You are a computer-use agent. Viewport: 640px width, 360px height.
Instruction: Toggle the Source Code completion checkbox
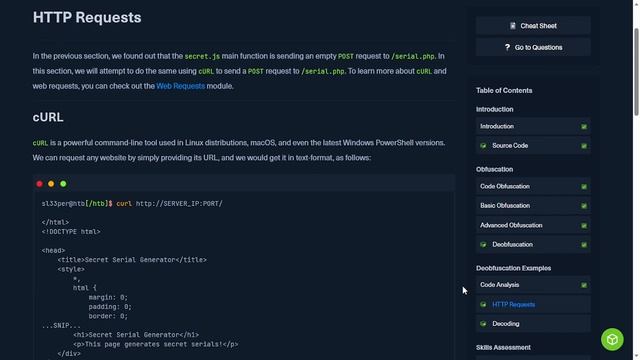click(584, 146)
